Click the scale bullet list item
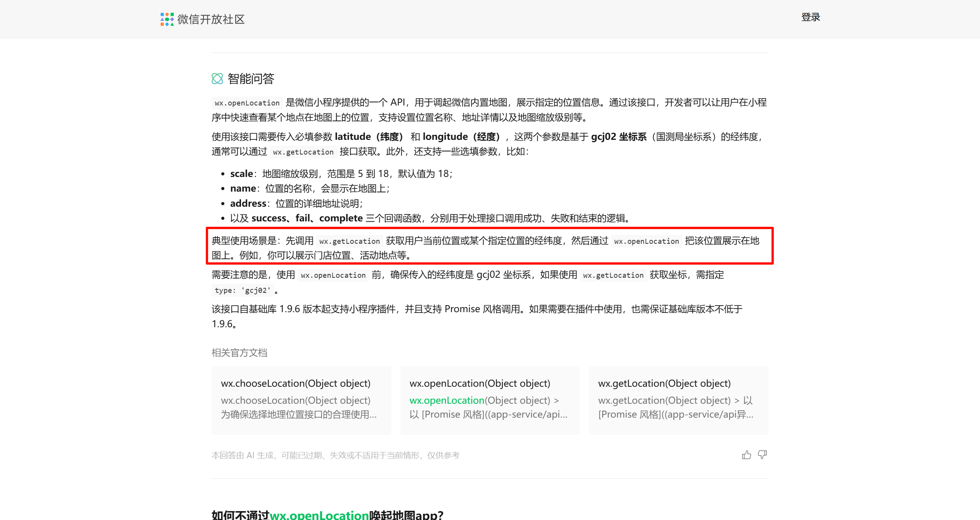The width and height of the screenshot is (980, 520). click(341, 174)
